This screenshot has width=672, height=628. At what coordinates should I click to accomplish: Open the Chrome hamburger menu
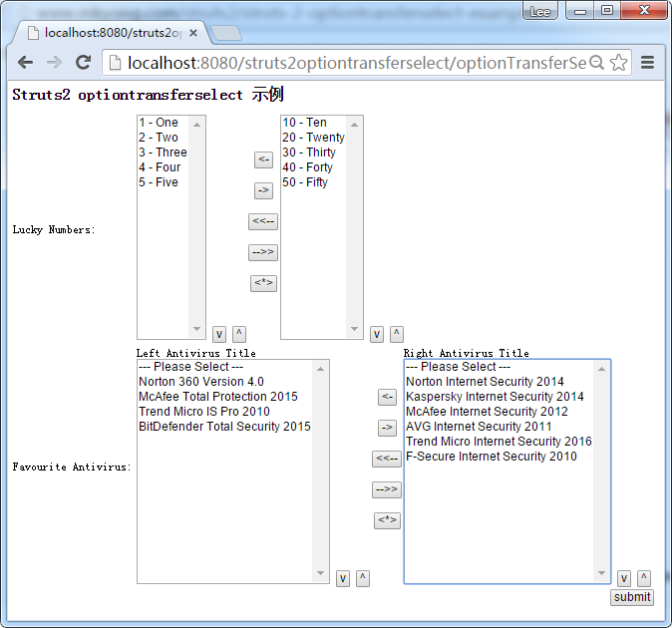[647, 63]
